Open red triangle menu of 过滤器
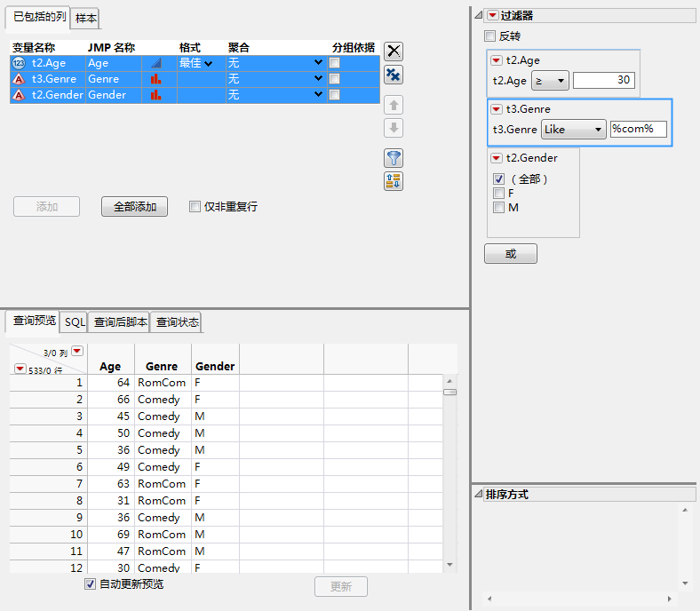 (492, 16)
